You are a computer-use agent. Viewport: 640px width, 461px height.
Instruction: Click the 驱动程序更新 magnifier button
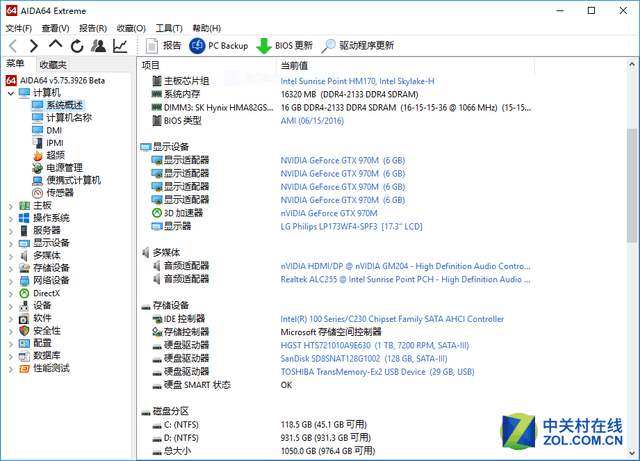[358, 46]
